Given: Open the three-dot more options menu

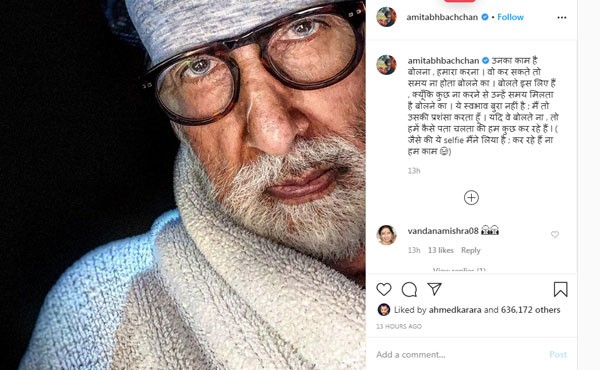Looking at the screenshot, I should (x=562, y=18).
